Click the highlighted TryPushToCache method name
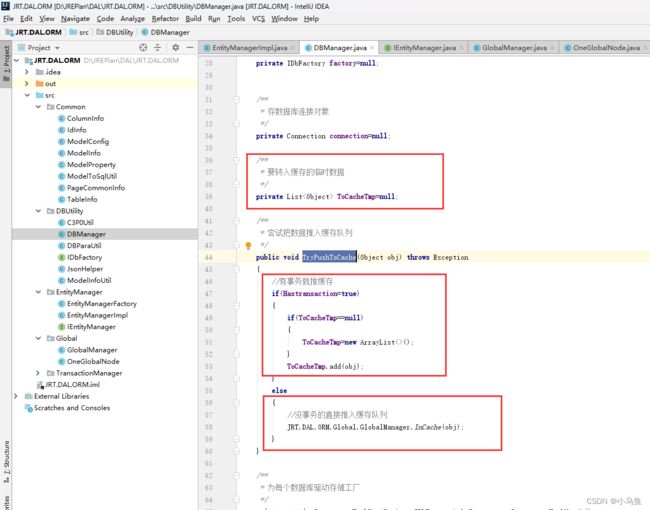This screenshot has width=650, height=510. tap(329, 257)
